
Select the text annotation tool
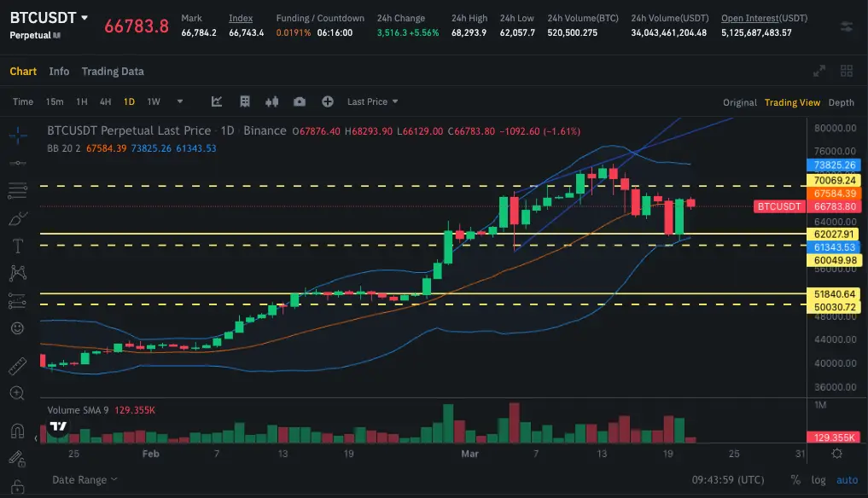[x=17, y=246]
